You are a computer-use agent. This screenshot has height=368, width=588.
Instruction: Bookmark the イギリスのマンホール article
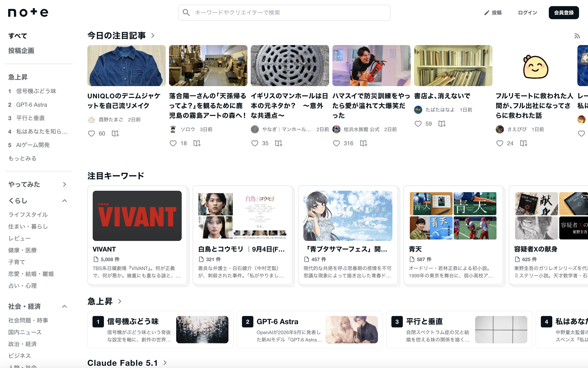(x=278, y=143)
